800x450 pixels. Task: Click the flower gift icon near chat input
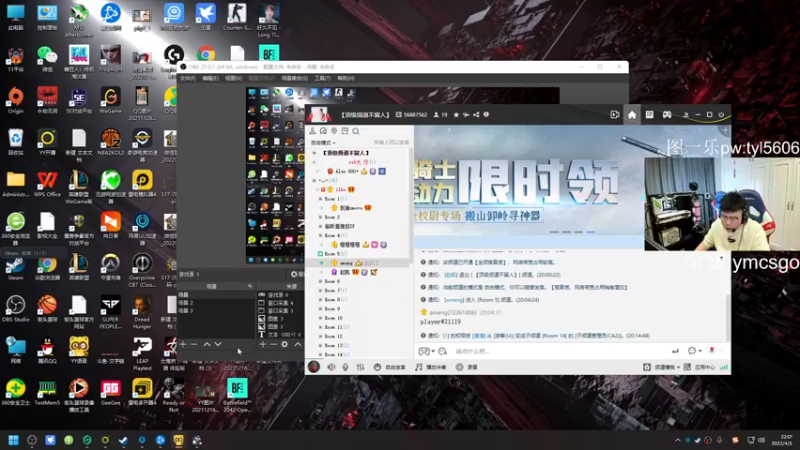[712, 351]
